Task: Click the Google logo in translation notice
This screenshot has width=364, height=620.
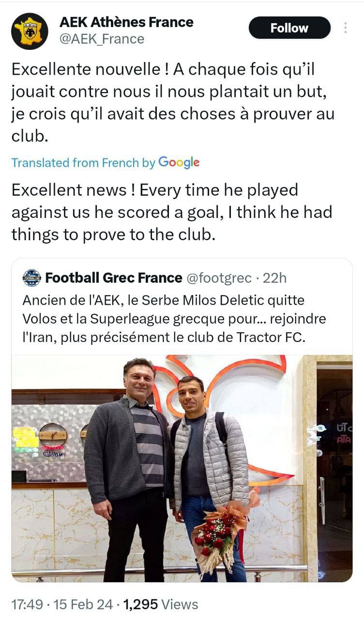Action: tap(179, 162)
